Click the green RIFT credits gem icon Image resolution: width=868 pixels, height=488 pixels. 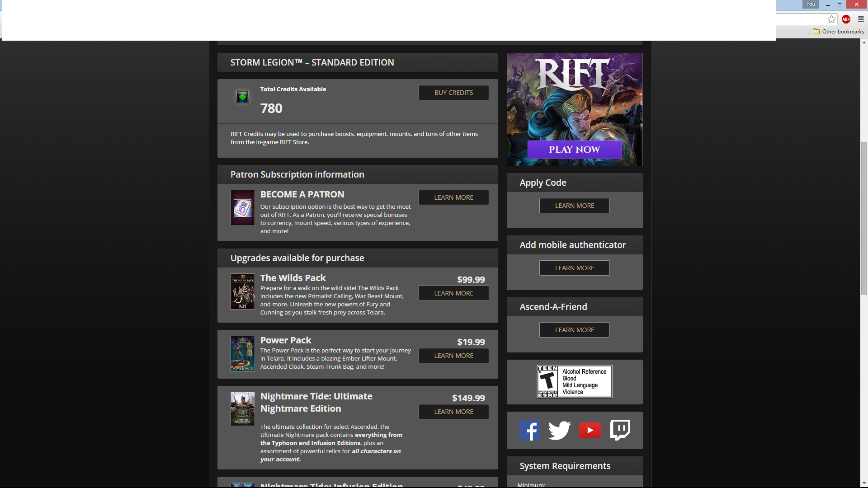242,97
